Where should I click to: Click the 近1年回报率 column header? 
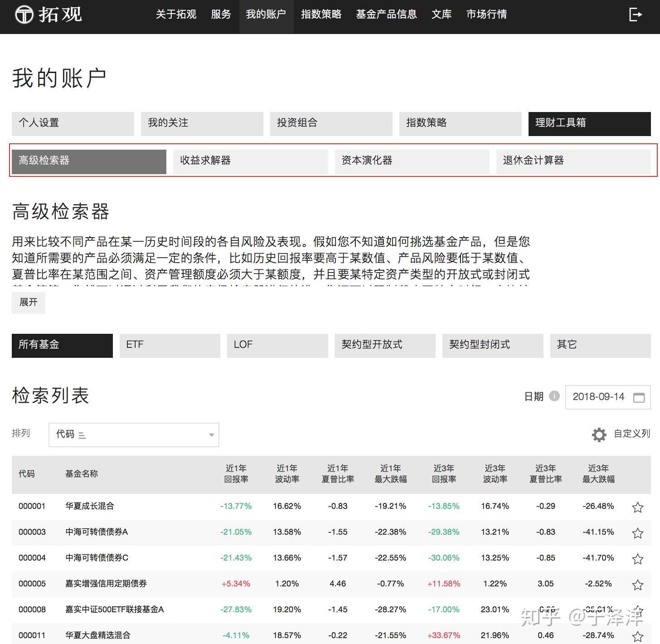(x=236, y=474)
